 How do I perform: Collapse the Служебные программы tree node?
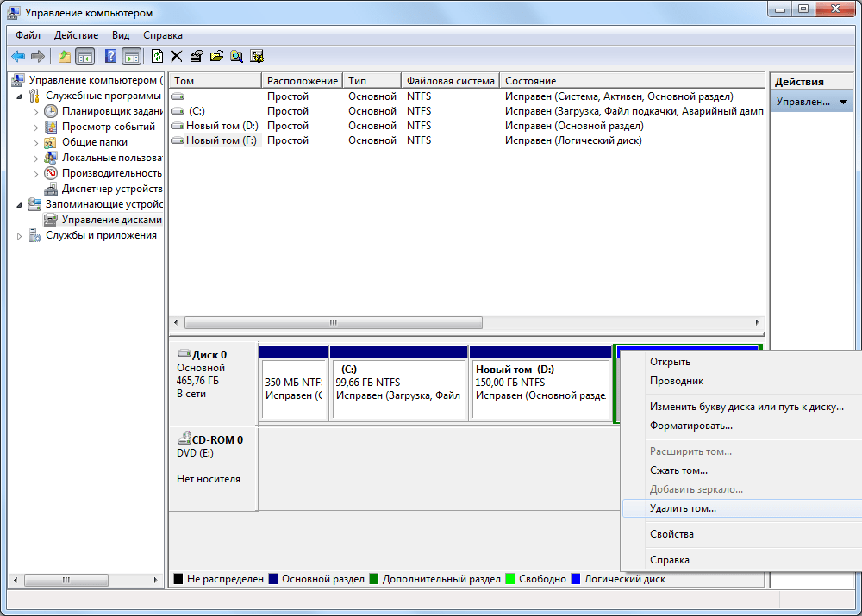click(20, 96)
